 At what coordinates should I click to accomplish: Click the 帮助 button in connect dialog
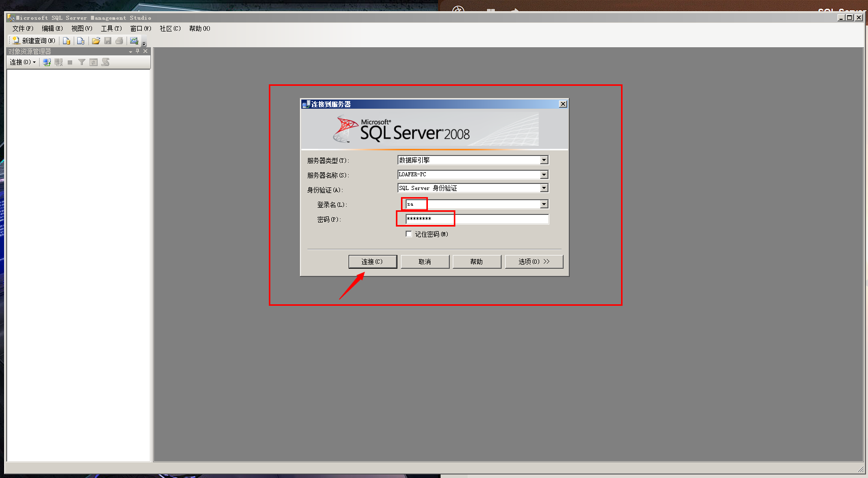477,262
